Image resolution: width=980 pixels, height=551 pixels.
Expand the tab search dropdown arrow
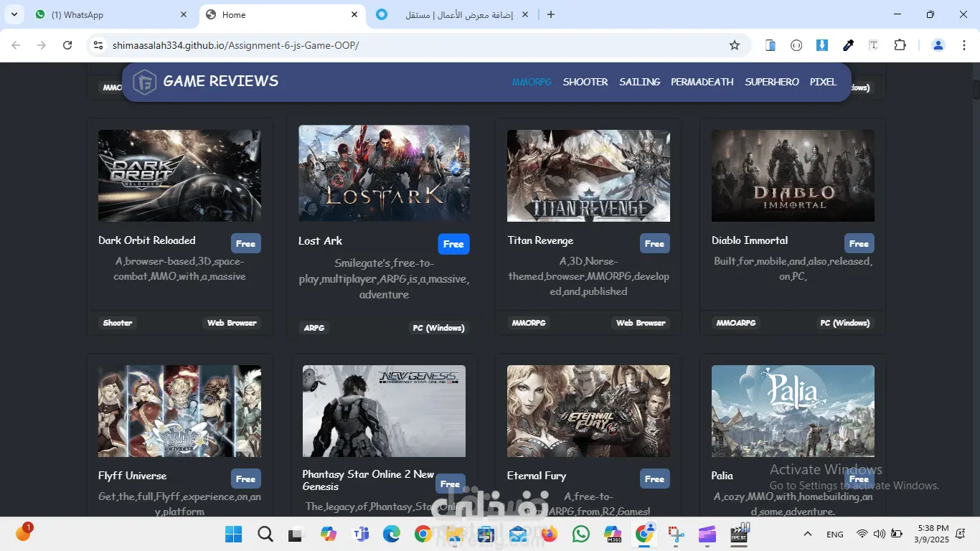pyautogui.click(x=14, y=14)
